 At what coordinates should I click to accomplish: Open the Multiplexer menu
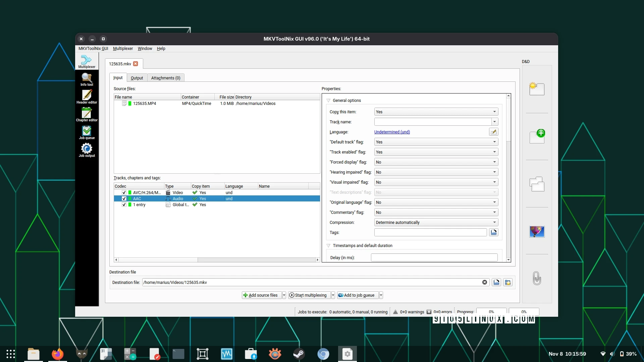tap(123, 48)
